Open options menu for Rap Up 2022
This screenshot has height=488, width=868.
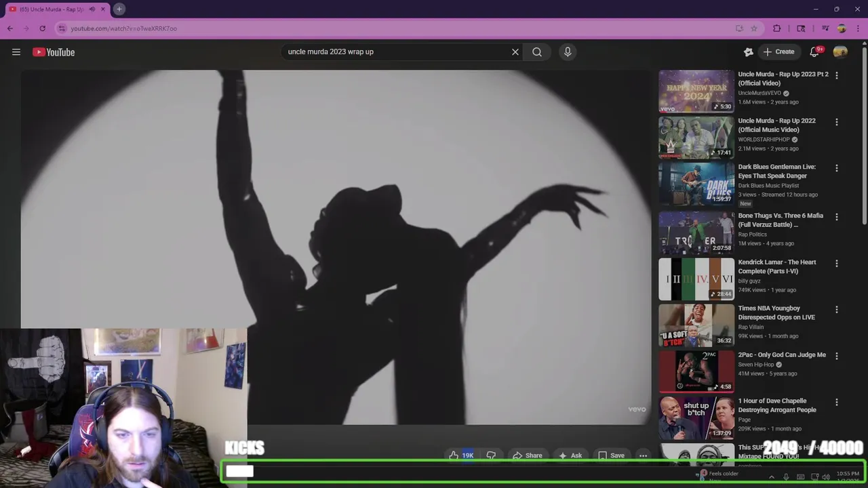click(836, 122)
